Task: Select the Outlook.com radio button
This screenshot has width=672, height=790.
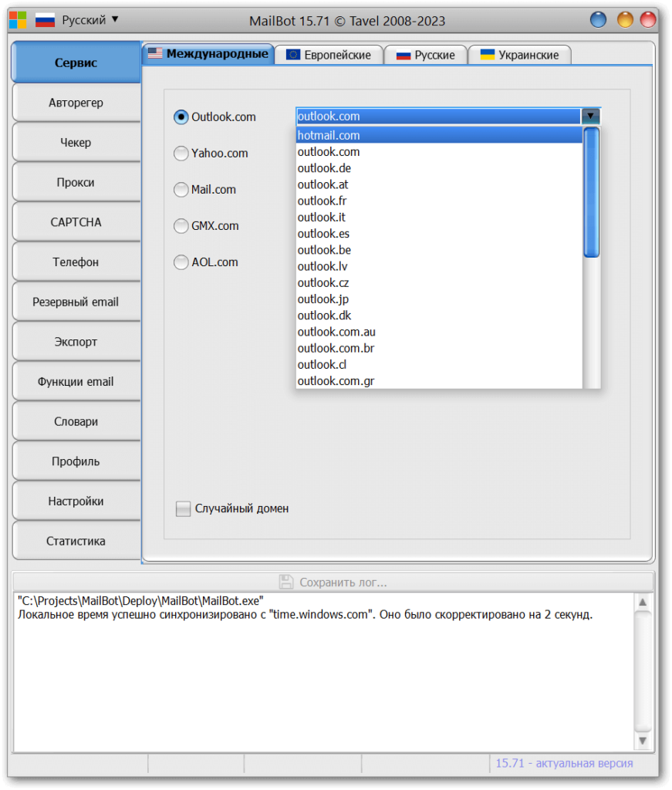Action: coord(181,117)
